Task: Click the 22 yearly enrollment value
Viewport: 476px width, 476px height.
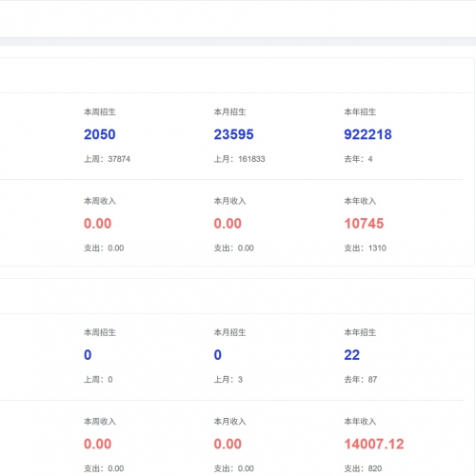Action: tap(352, 355)
